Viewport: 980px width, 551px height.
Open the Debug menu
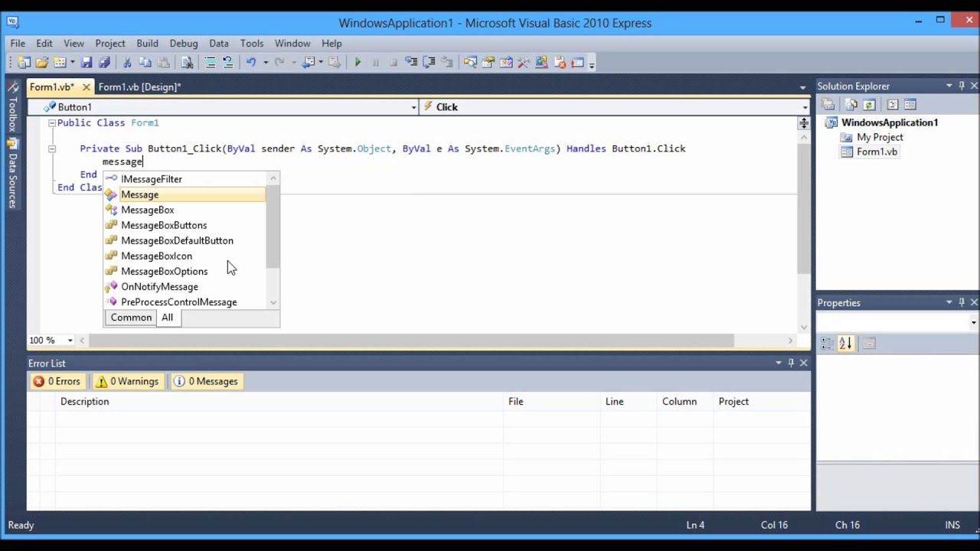184,44
